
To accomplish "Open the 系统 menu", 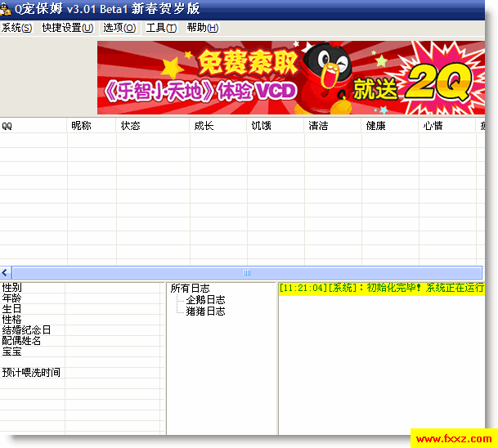I will (x=16, y=28).
